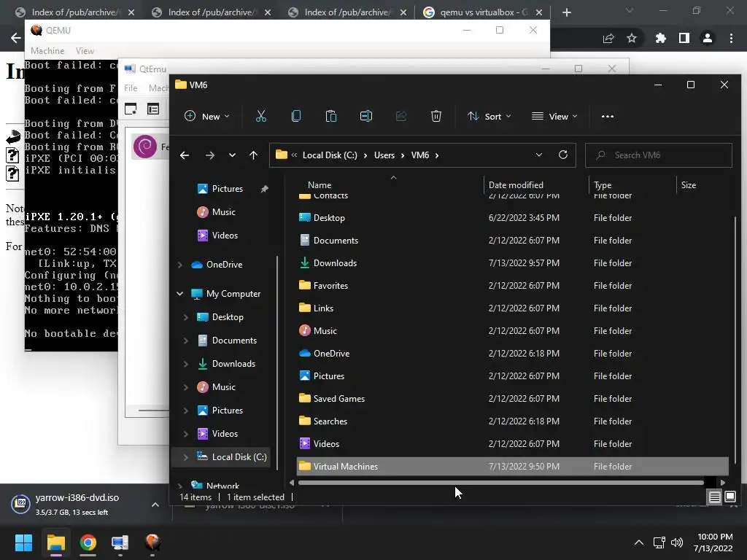The height and width of the screenshot is (560, 747).
Task: Click in the Search VM6 field
Action: [659, 155]
